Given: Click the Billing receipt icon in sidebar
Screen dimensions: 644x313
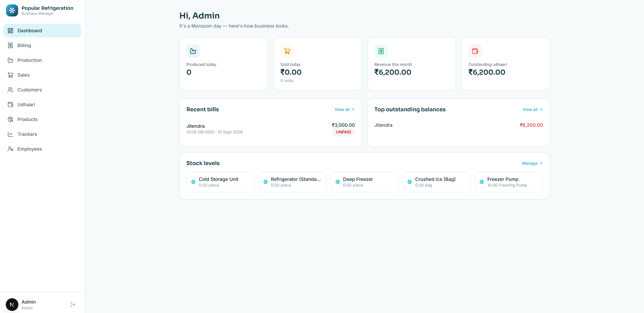Looking at the screenshot, I should (x=10, y=45).
